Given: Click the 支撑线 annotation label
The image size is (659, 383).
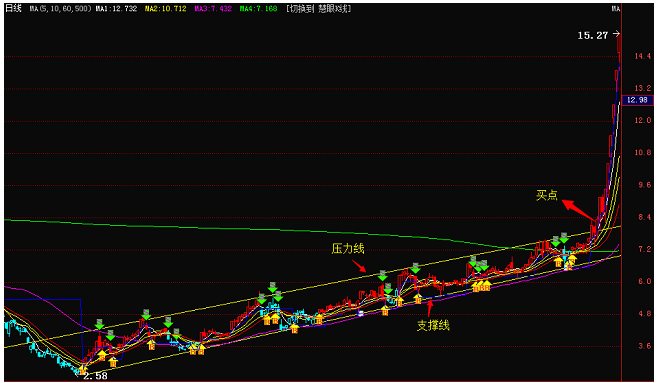Looking at the screenshot, I should pyautogui.click(x=433, y=325).
